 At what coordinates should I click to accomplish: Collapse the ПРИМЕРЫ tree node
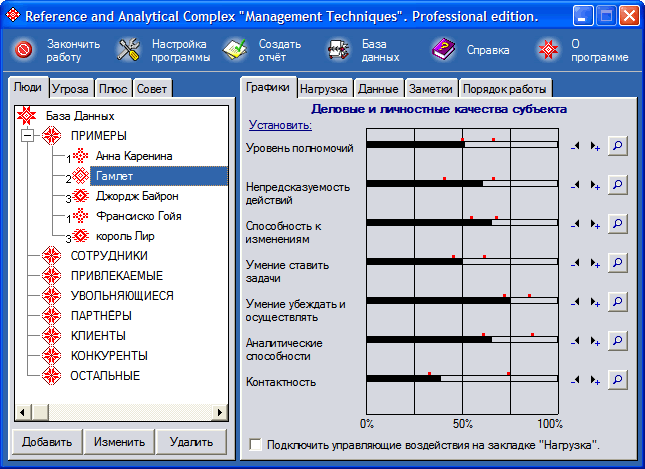[28, 135]
